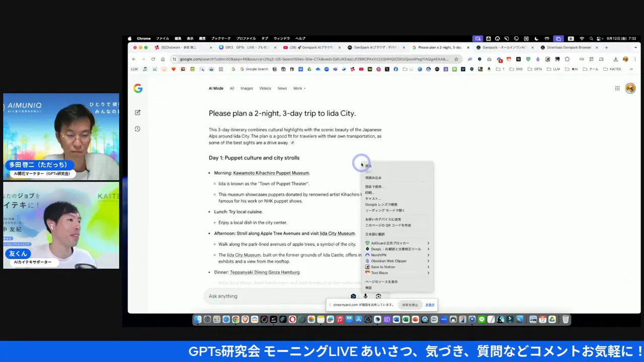Open Google Lens image search icon

click(x=378, y=296)
